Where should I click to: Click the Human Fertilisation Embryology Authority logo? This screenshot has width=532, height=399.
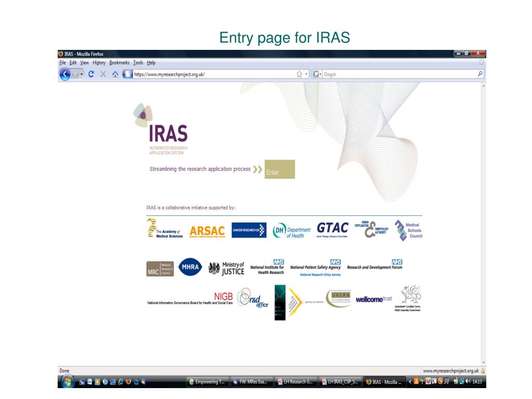(371, 229)
